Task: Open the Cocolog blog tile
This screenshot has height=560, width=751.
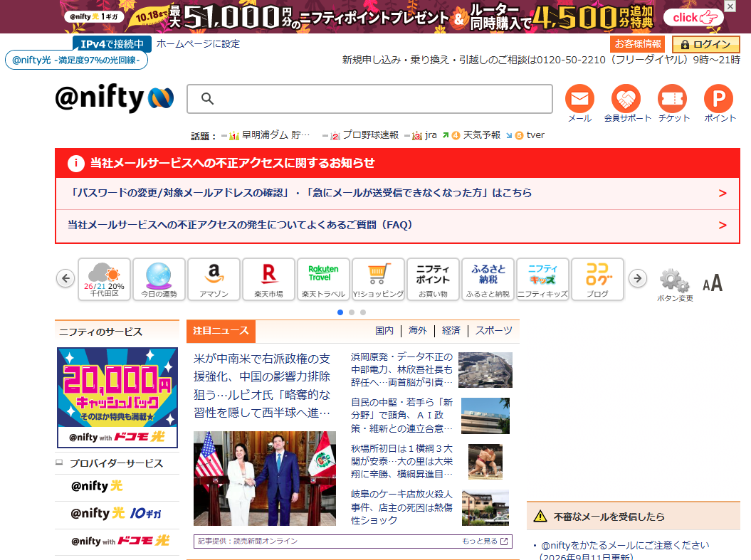Action: pos(597,279)
